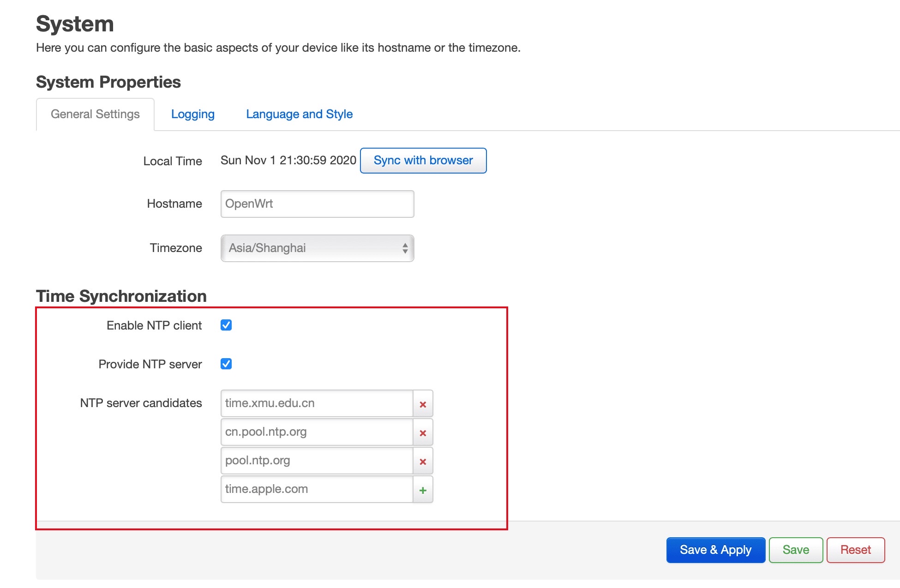900x588 pixels.
Task: Select the time.apple.com input field
Action: pyautogui.click(x=317, y=489)
